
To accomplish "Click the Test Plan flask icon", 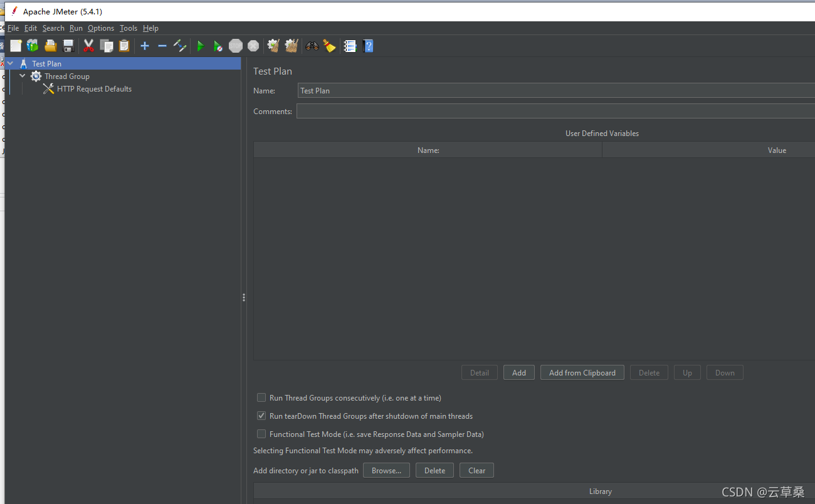I will click(x=23, y=63).
